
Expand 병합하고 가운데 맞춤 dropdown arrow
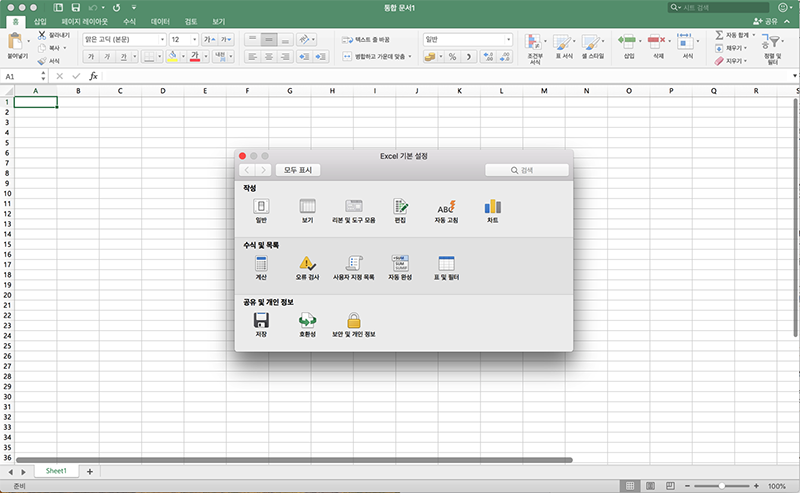click(x=410, y=57)
